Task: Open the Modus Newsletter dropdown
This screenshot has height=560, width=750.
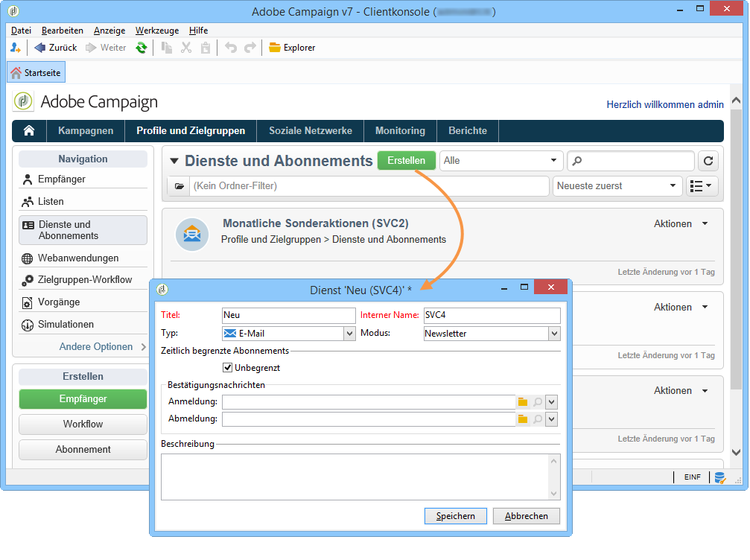Action: tap(554, 334)
